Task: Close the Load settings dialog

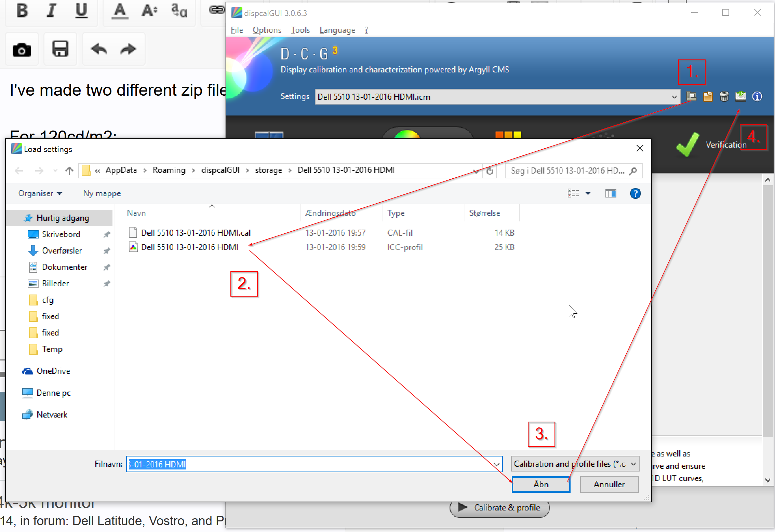Action: [x=640, y=149]
